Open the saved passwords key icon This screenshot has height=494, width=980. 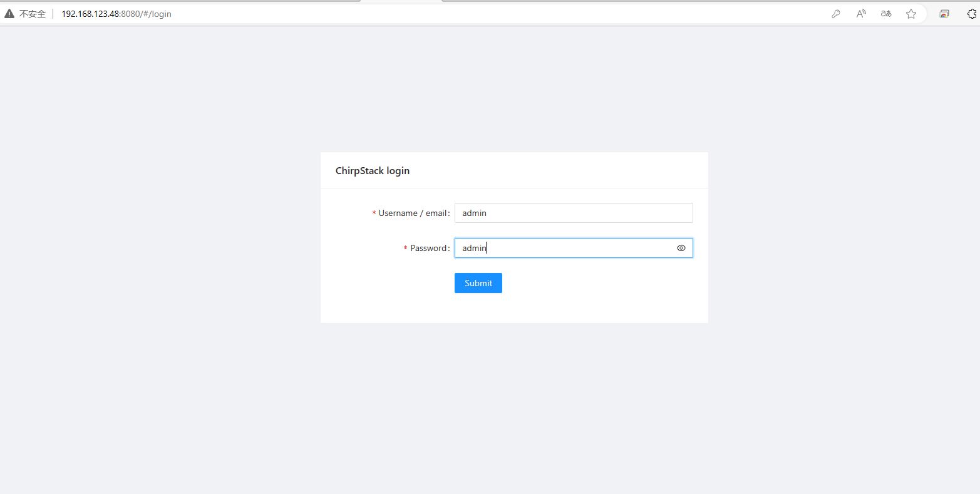(x=836, y=14)
